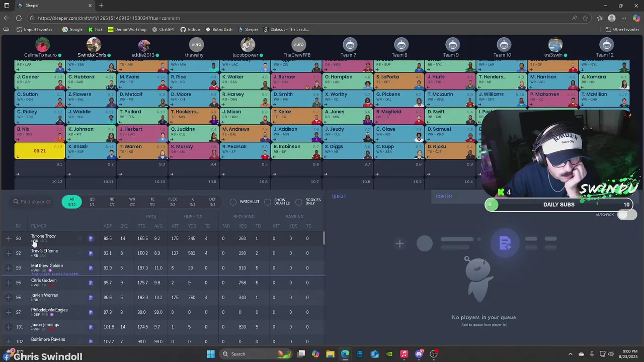Open P. Mahomes' draft card
Viewport: 644px width, 362px height.
tap(553, 98)
